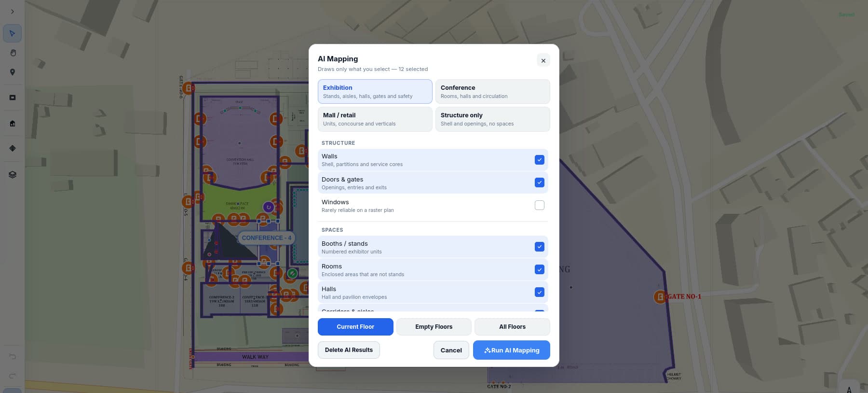Image resolution: width=868 pixels, height=393 pixels.
Task: Click the purple circular marker in dining space
Action: 269,207
